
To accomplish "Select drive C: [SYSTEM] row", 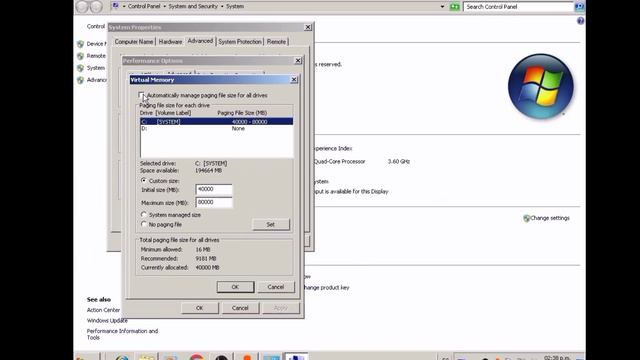I will tap(216, 122).
